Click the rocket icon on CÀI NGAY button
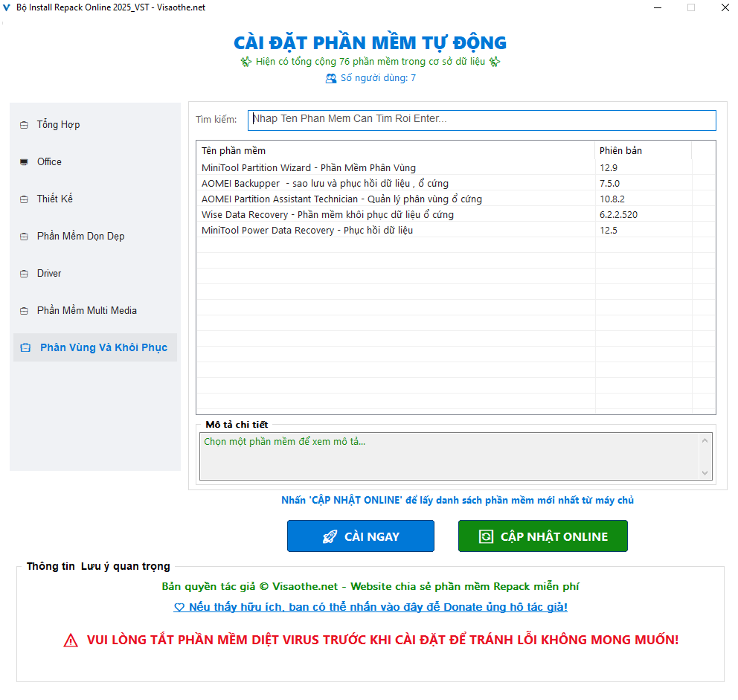The image size is (738, 700). (x=330, y=536)
